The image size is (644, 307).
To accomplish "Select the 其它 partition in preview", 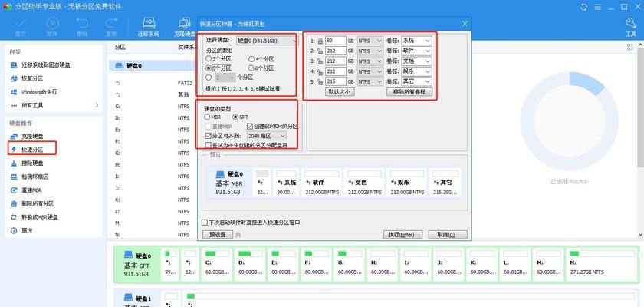I will click(445, 183).
